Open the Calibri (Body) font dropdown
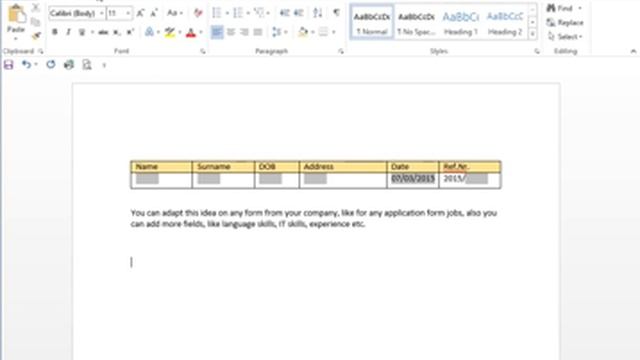Screen dimensions: 640x360 pyautogui.click(x=101, y=13)
